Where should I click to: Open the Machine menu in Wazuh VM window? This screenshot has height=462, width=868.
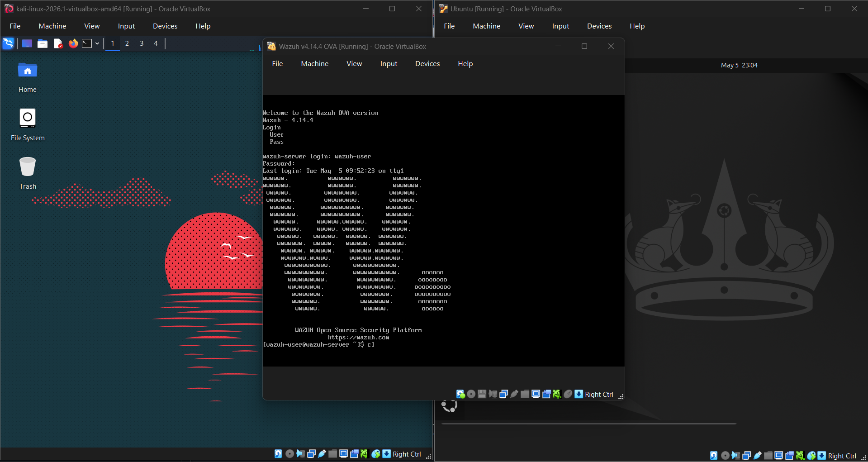[315, 64]
